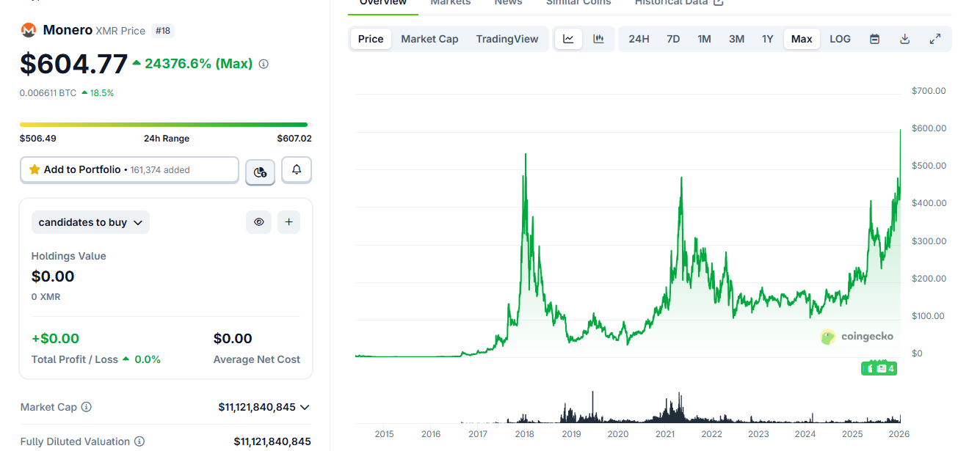Open the Similar Coins tab
The image size is (980, 451).
[x=578, y=3]
